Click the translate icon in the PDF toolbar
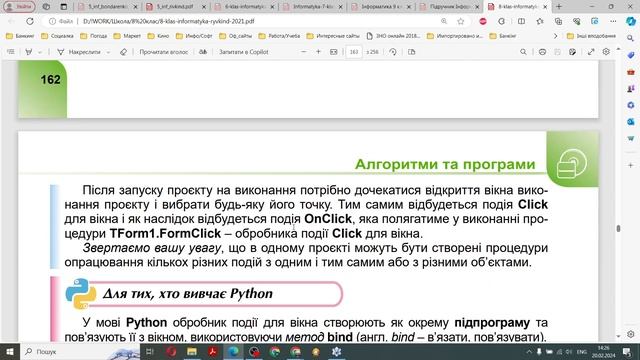Image resolution: width=640 pixels, height=360 pixels. click(x=203, y=52)
